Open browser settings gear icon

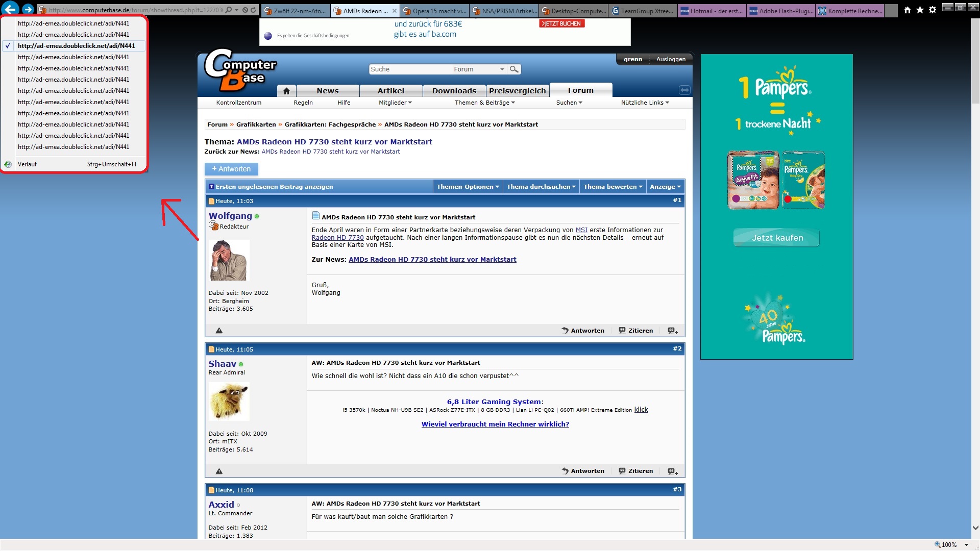[x=933, y=10]
